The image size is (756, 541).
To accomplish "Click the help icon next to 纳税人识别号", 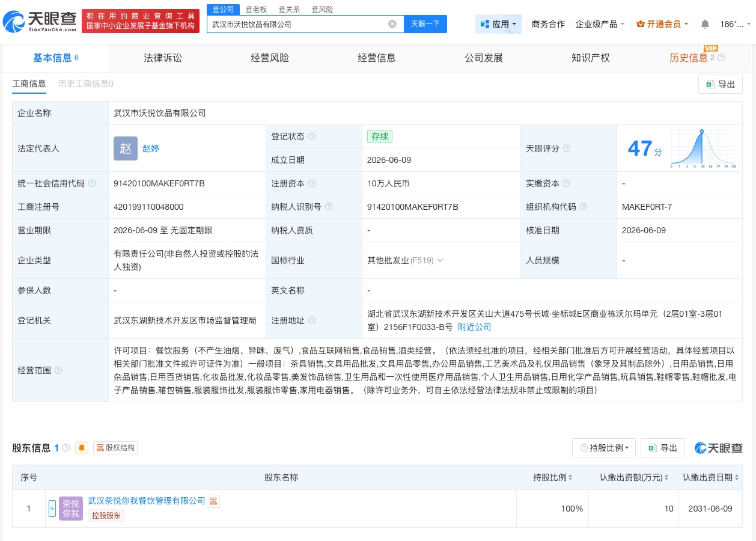I will coord(329,207).
